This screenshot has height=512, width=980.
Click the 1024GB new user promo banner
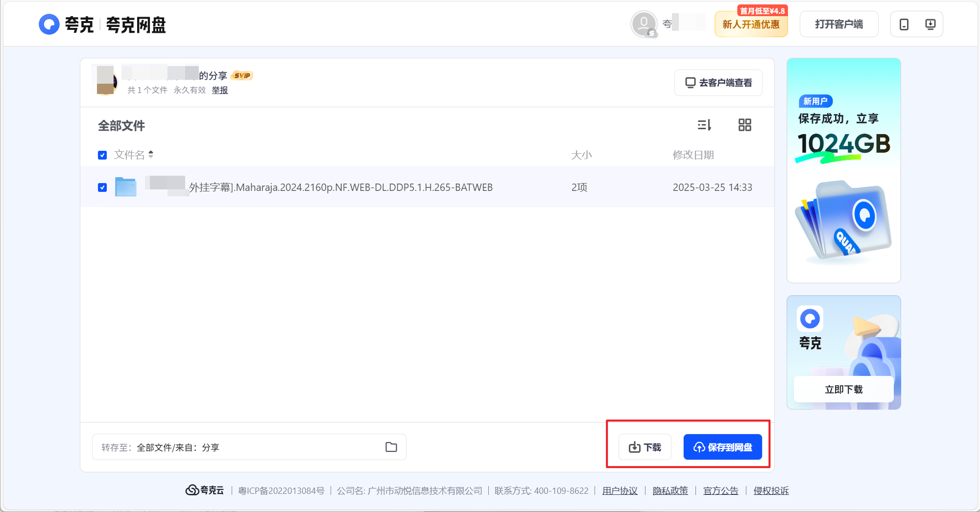coord(843,170)
